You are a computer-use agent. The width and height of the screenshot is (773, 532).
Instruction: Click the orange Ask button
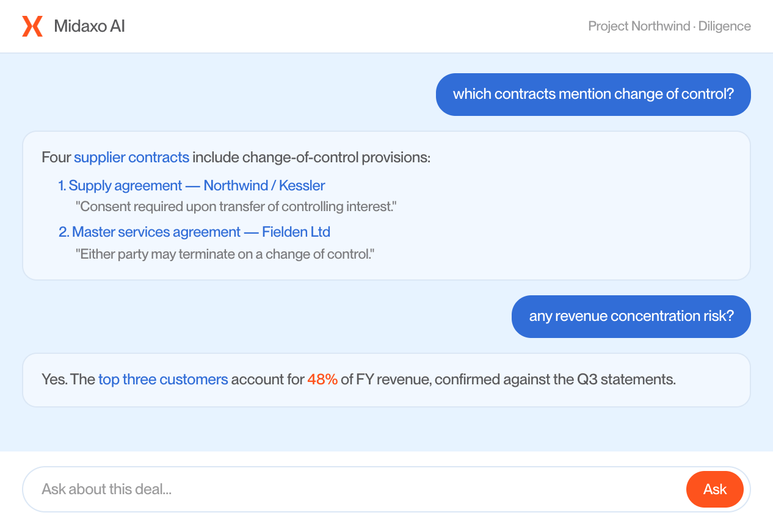tap(715, 489)
